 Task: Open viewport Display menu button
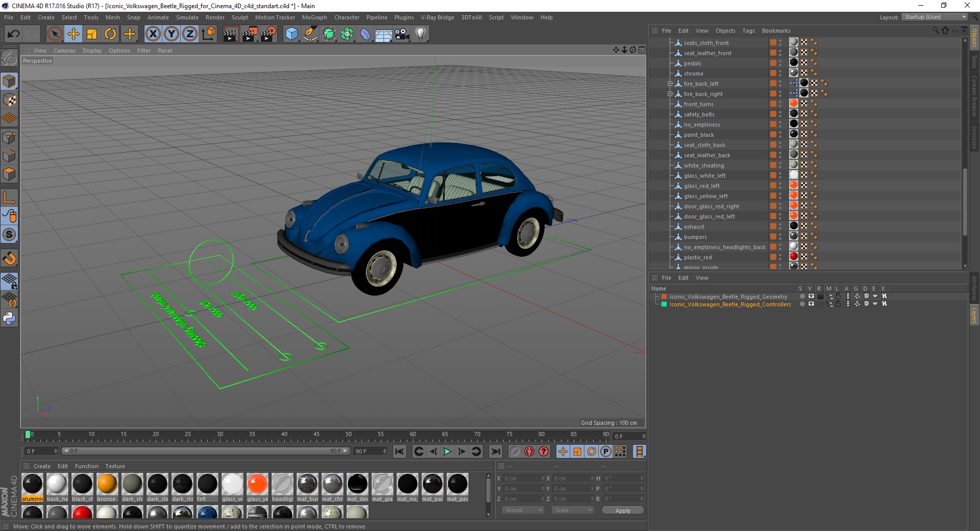(x=92, y=51)
